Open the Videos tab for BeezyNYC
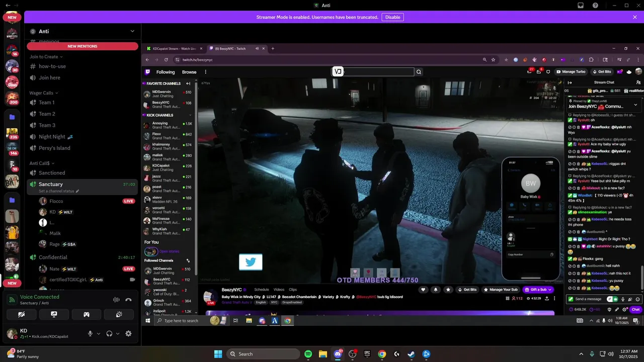This screenshot has height=362, width=644. point(279,290)
